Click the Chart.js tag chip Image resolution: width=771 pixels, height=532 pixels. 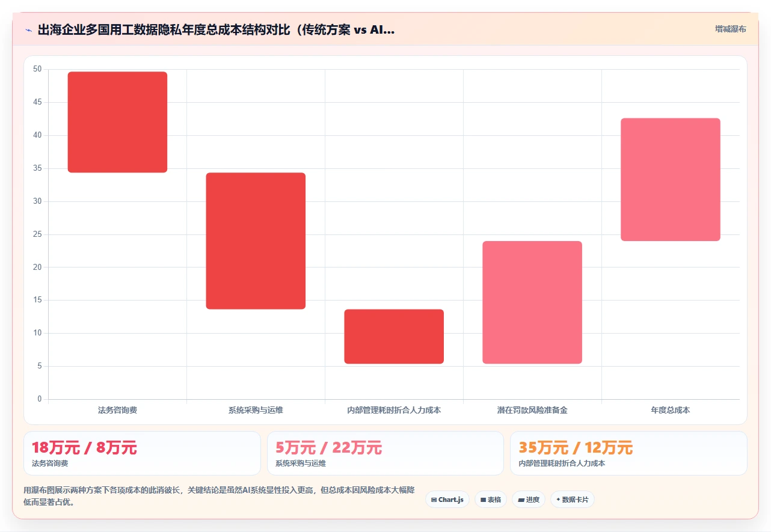(x=447, y=500)
